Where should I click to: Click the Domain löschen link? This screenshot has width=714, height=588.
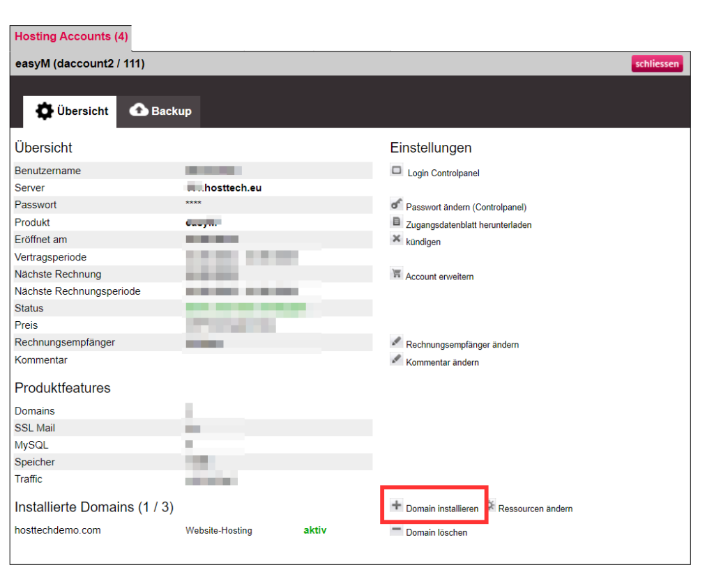pos(436,533)
